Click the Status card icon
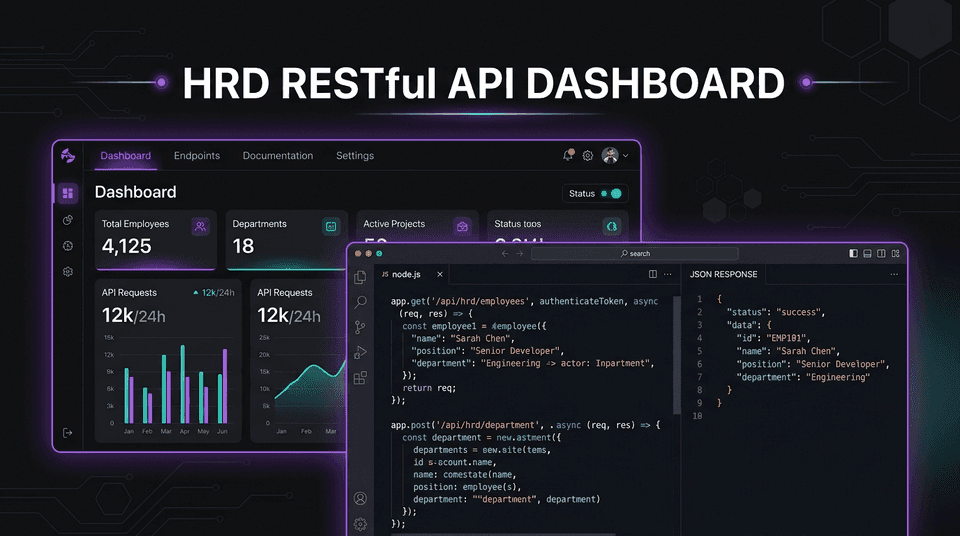Screen dimensions: 960x536 click(611, 226)
